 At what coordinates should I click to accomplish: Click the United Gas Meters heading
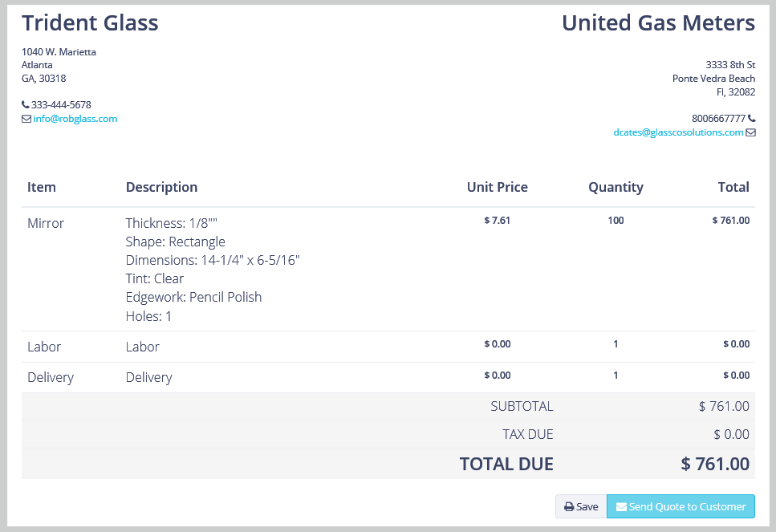pyautogui.click(x=658, y=22)
